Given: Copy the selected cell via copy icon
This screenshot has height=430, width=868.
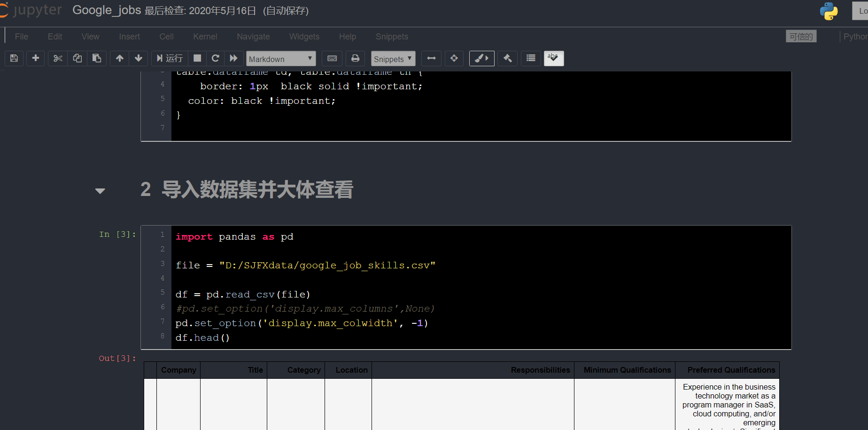Looking at the screenshot, I should point(77,58).
